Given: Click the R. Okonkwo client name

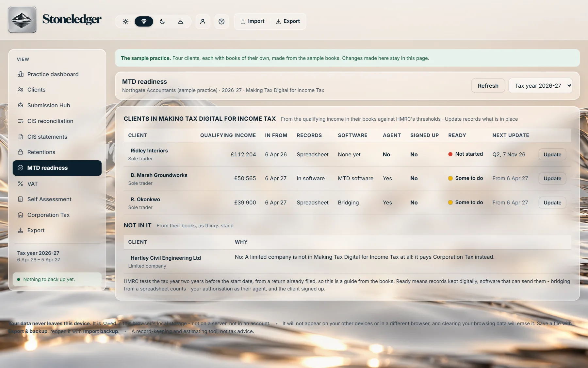Looking at the screenshot, I should [145, 200].
